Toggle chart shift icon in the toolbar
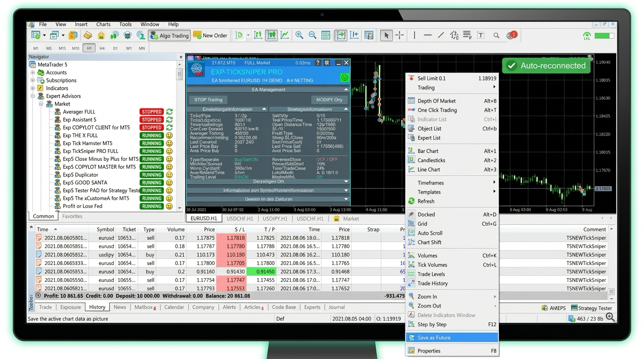The width and height of the screenshot is (644, 359). [x=354, y=35]
